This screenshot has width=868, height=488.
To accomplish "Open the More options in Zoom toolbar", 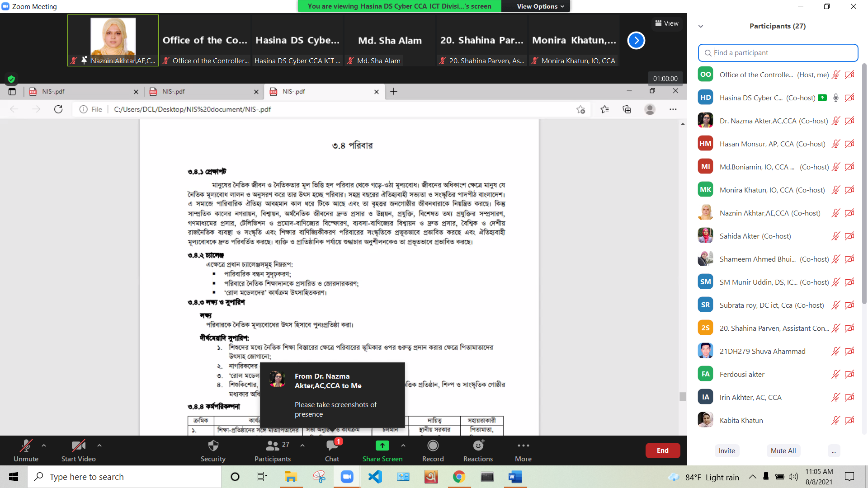I will pos(523,450).
